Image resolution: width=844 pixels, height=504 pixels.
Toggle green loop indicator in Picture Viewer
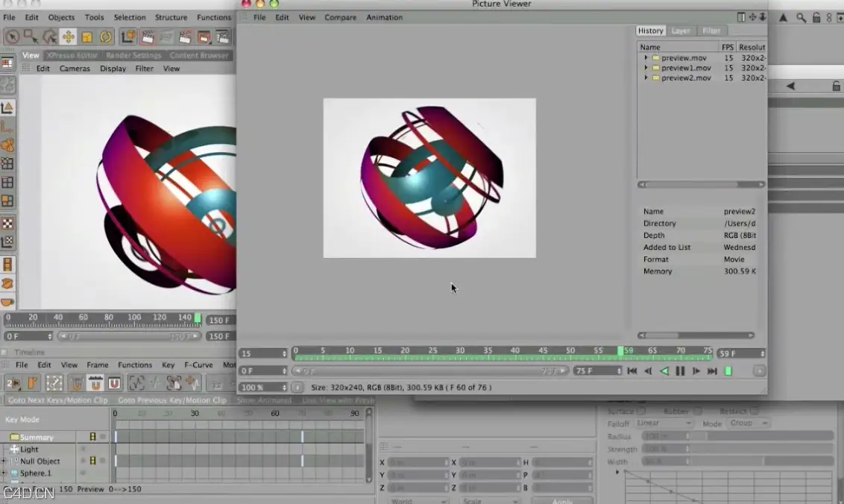pos(728,371)
